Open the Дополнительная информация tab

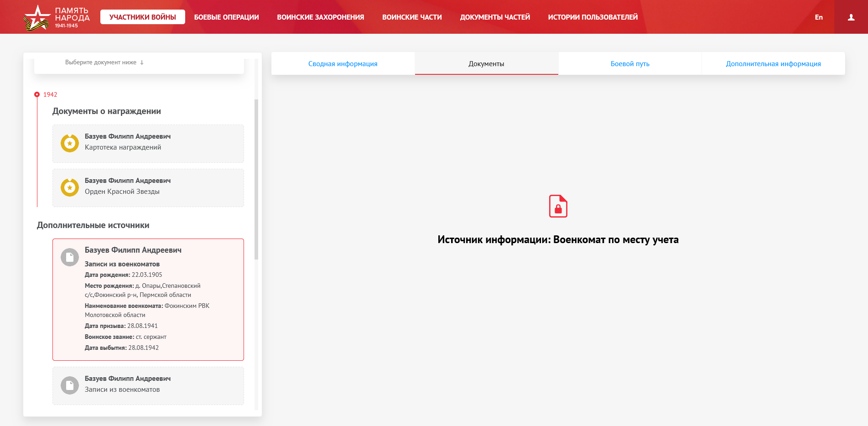point(773,63)
